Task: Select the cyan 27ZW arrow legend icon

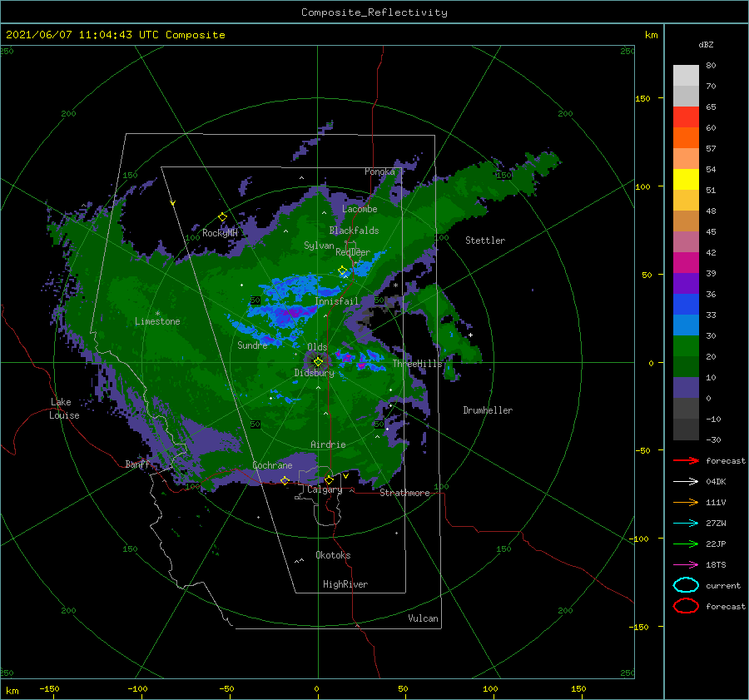Action: [686, 524]
